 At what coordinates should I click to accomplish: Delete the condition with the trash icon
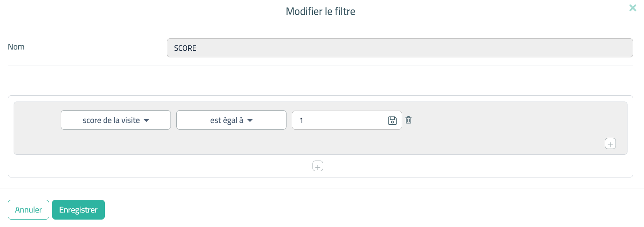pyautogui.click(x=408, y=120)
